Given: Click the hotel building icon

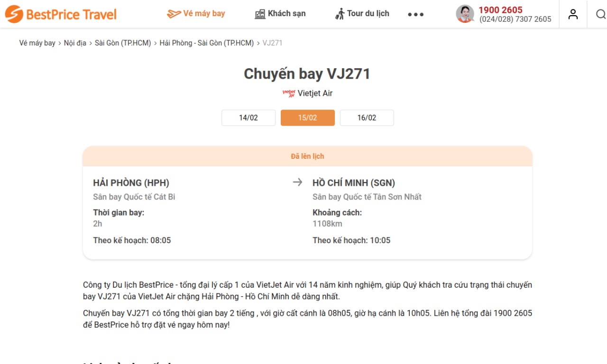Looking at the screenshot, I should [x=260, y=14].
